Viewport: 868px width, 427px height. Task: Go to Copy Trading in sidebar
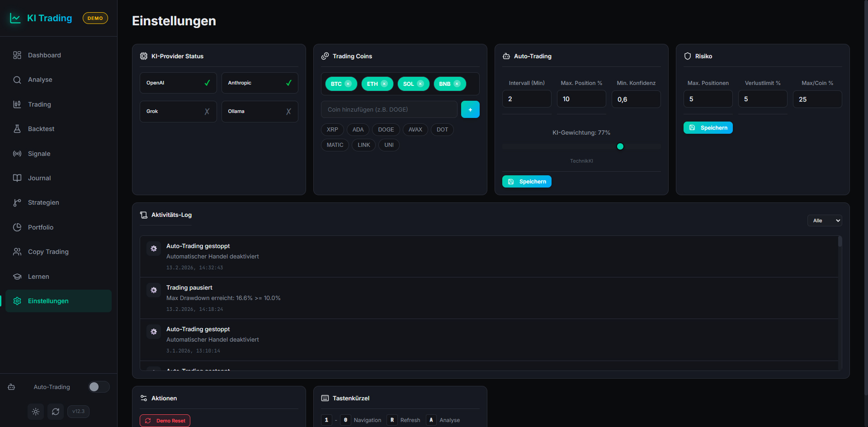(x=48, y=252)
